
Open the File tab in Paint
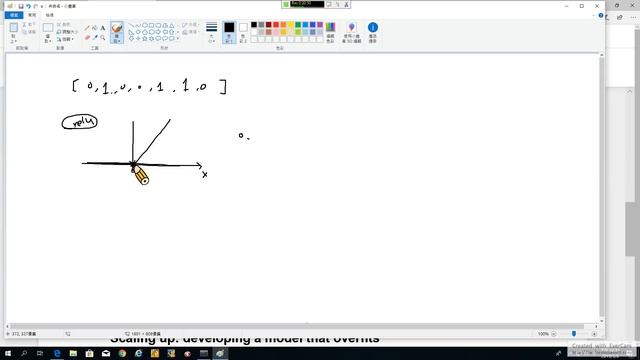coord(14,15)
